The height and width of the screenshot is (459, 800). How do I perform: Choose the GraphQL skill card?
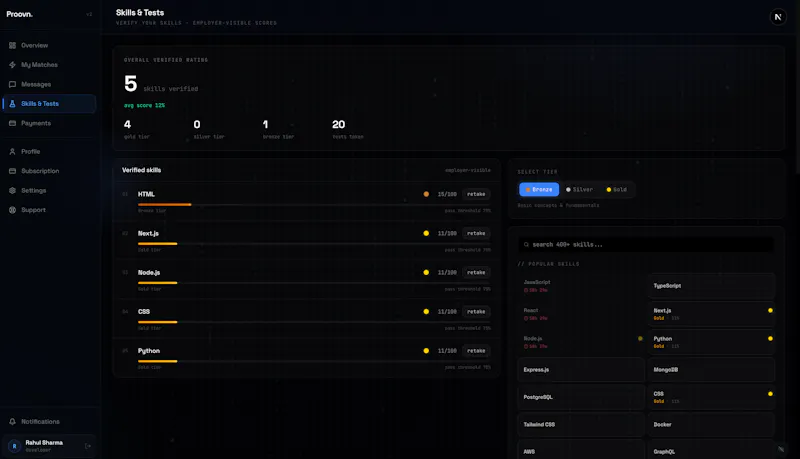click(711, 451)
